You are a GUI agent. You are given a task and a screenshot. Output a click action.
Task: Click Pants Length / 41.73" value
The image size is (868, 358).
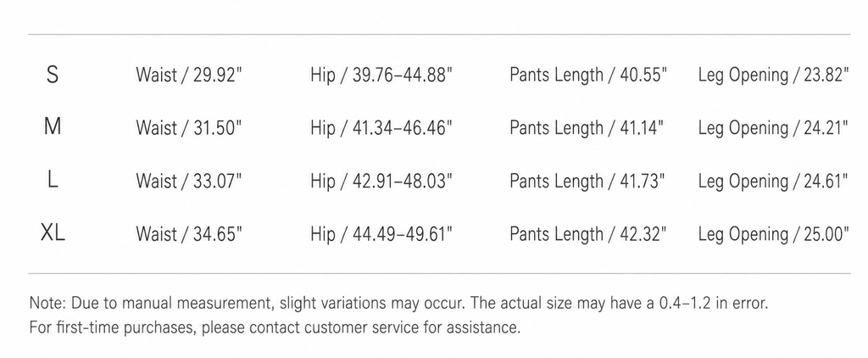tap(588, 182)
